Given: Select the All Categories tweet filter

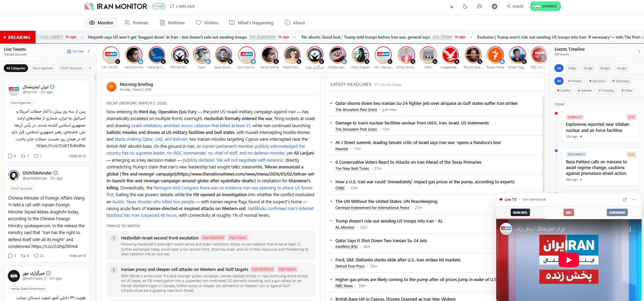Looking at the screenshot, I should tap(16, 68).
